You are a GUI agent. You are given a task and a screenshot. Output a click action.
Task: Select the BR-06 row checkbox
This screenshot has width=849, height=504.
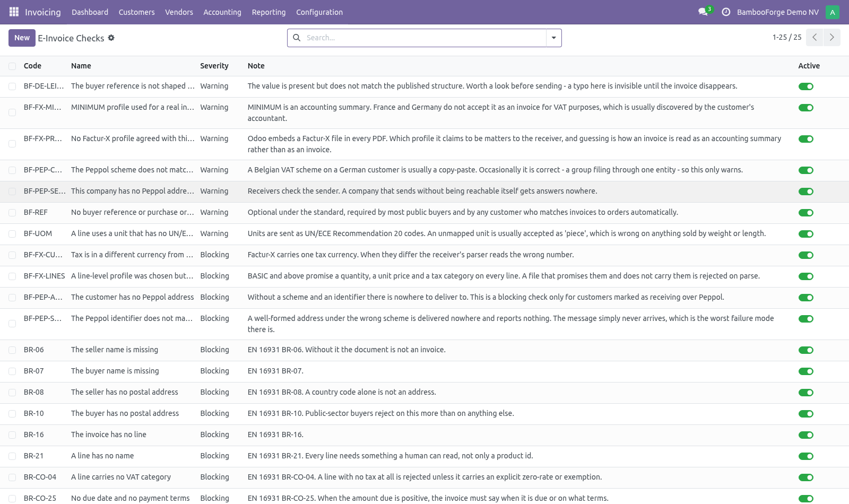pyautogui.click(x=12, y=350)
